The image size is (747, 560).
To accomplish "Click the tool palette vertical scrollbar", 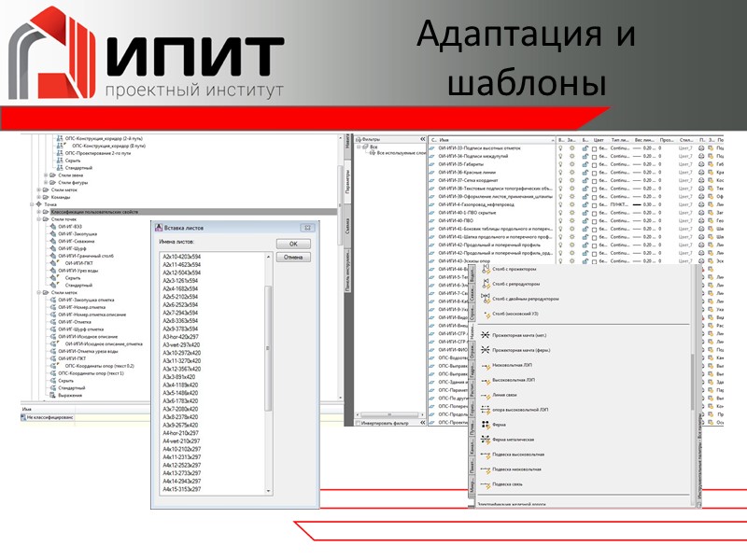I will pos(692,381).
